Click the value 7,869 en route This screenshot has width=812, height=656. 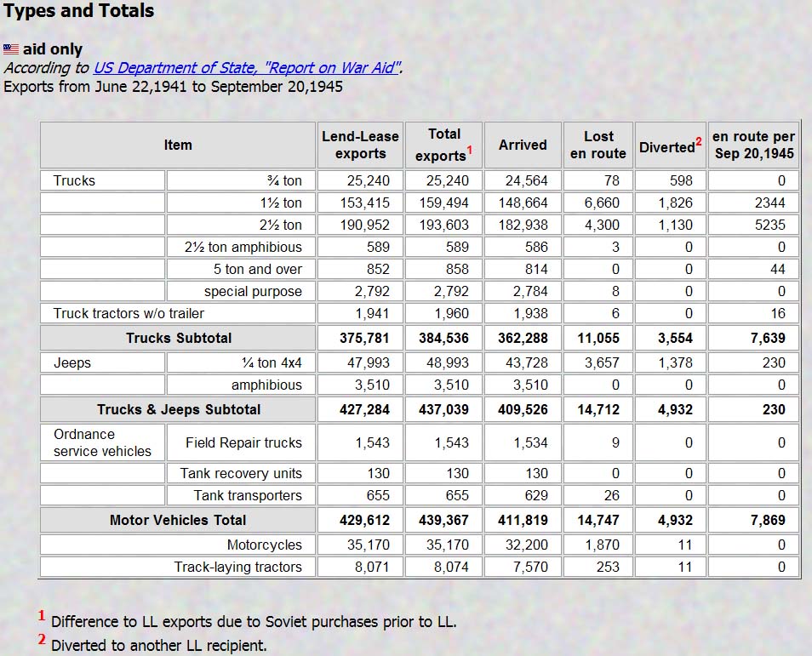tap(768, 521)
